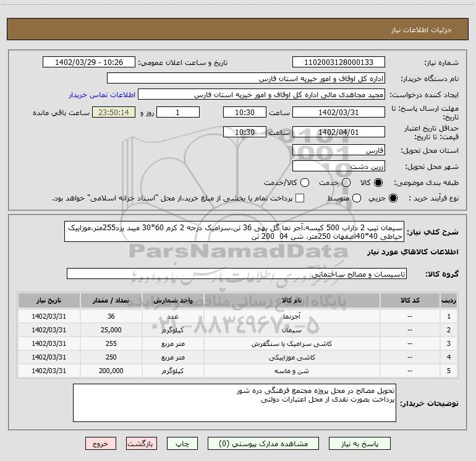Toggle the اسناد خزانه اسلامی payment checkbox
The width and height of the screenshot is (476, 461).
(300, 198)
